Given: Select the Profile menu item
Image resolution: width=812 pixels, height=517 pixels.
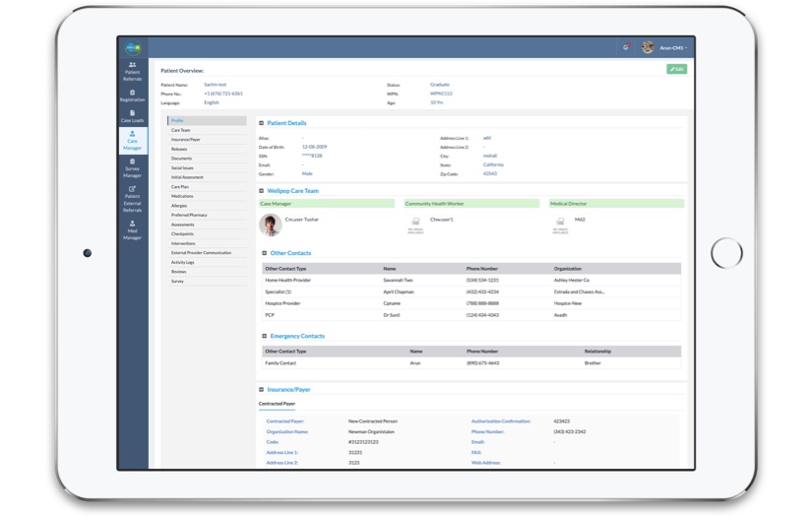Looking at the screenshot, I should (207, 120).
